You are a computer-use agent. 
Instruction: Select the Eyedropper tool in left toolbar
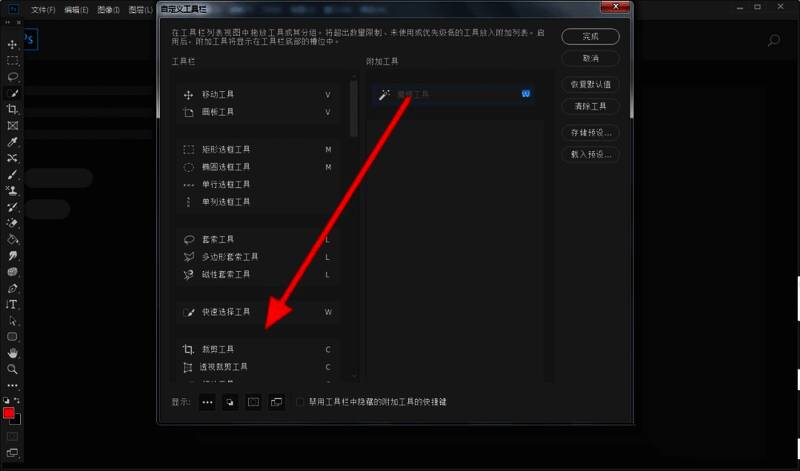click(12, 142)
